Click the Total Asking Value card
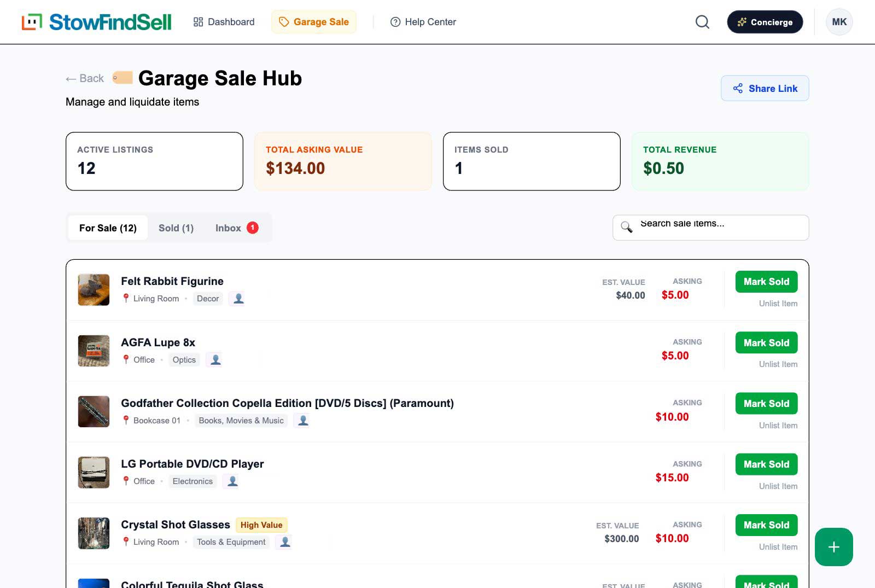Screen dimensions: 875x588 coord(343,161)
